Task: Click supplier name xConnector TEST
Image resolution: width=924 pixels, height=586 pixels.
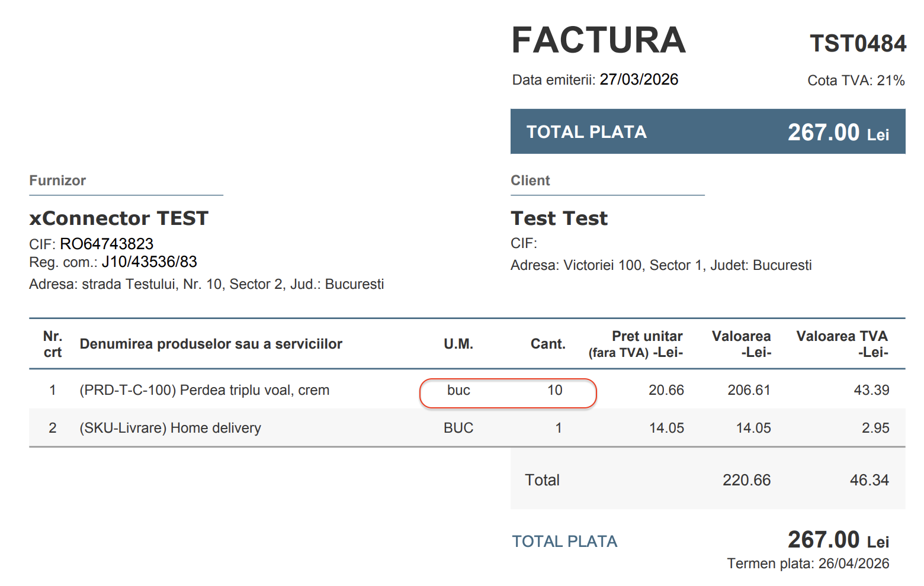Action: coord(118,218)
